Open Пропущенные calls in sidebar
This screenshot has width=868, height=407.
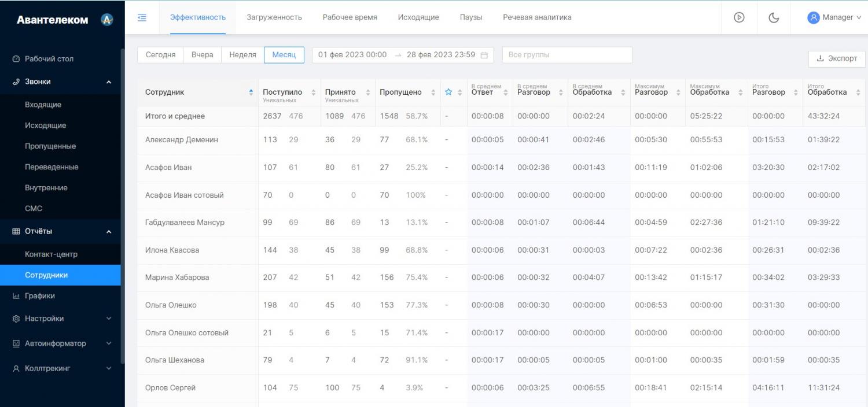tap(50, 146)
